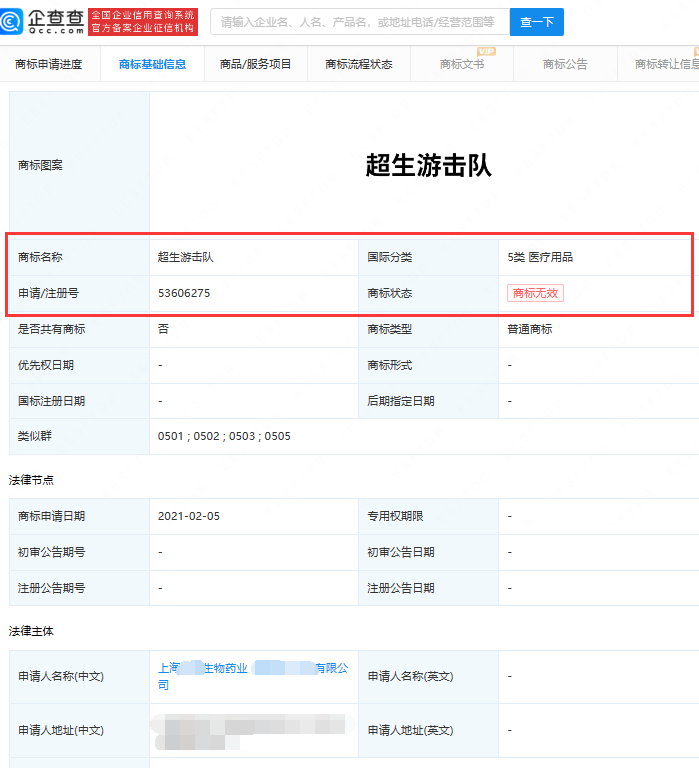This screenshot has width=699, height=768.
Task: Click the 申请人地址(中文) label
Action: [61, 730]
